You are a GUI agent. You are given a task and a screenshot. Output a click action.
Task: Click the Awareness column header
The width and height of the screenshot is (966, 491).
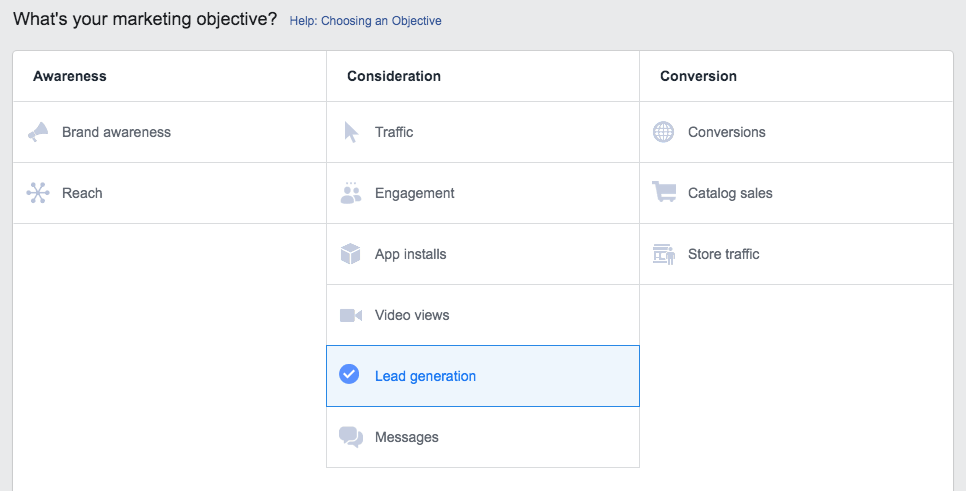(x=70, y=76)
